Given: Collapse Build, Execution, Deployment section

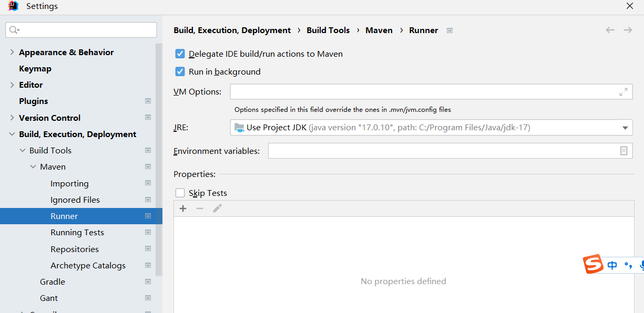Looking at the screenshot, I should point(12,134).
